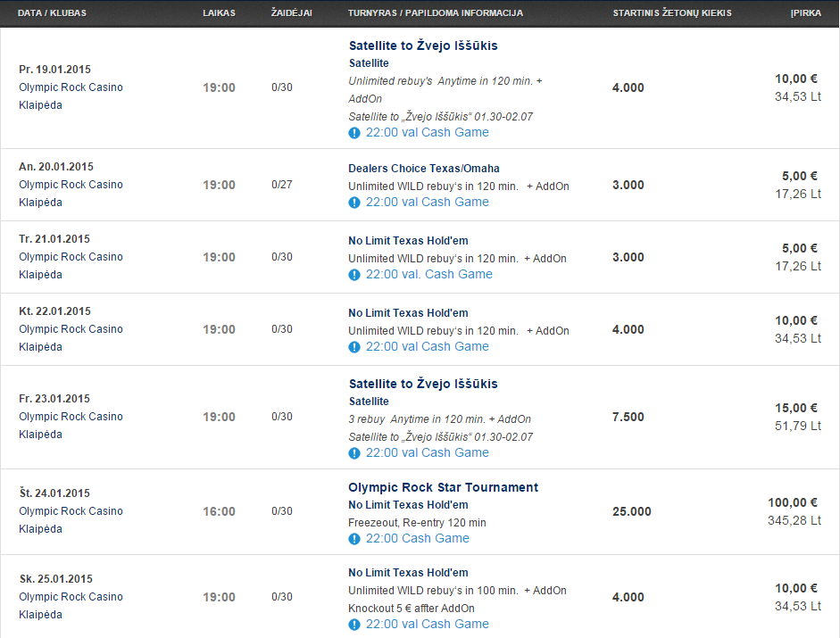Click '3 rebuy Anytime in 120 min. + AddOn'
Image resolution: width=840 pixels, height=638 pixels.
[440, 418]
